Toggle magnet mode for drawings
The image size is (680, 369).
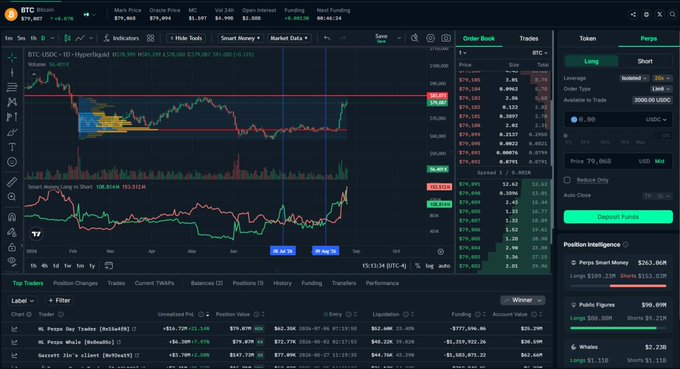click(12, 217)
